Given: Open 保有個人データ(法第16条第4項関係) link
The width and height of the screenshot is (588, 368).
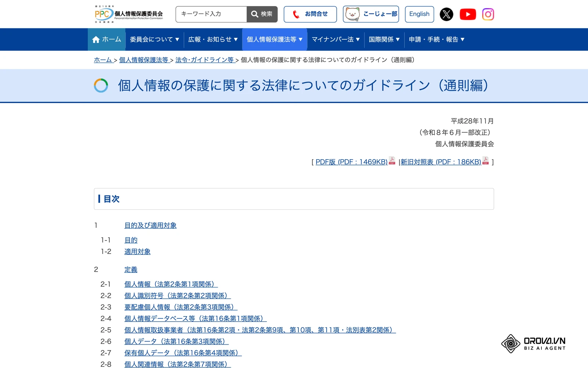Looking at the screenshot, I should pos(183,353).
